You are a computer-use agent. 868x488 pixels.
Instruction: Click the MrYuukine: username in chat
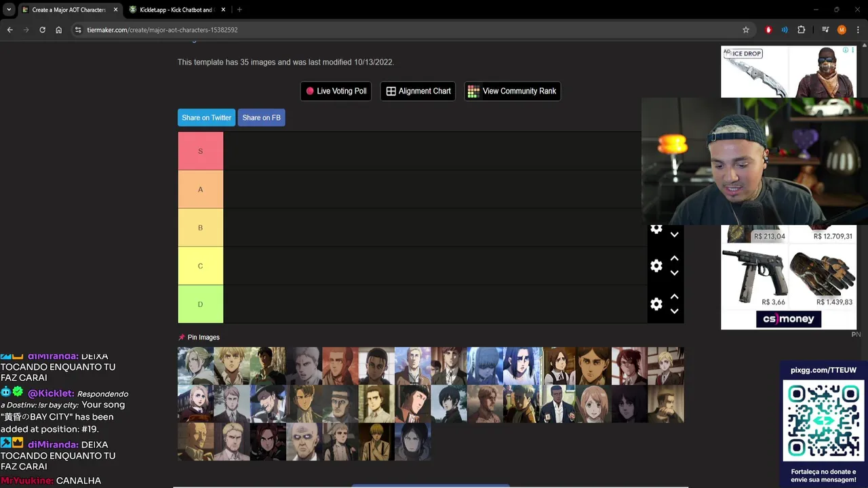coord(27,481)
